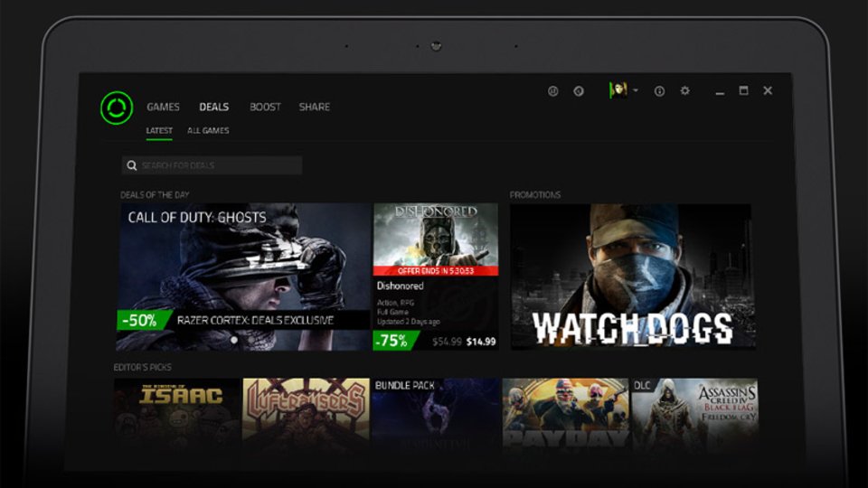Click the struck-through $54.99 price

point(447,342)
